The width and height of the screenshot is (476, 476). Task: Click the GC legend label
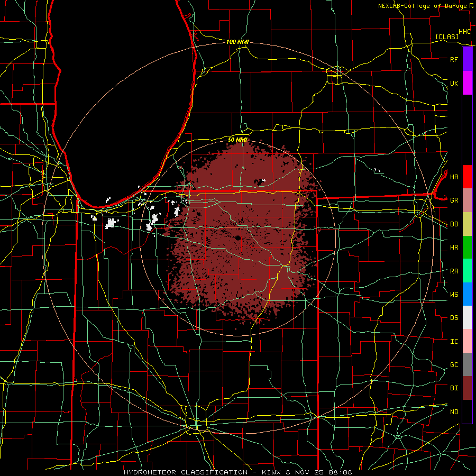pyautogui.click(x=454, y=365)
